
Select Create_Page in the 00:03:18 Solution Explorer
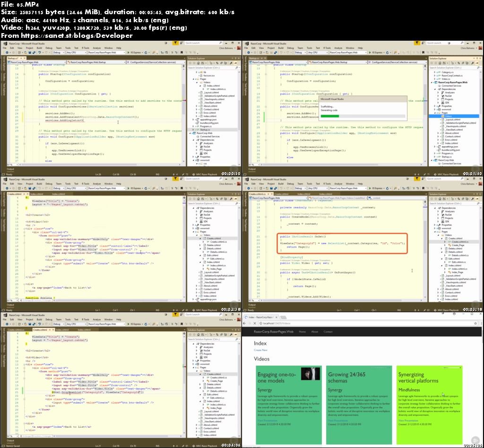pyautogui.click(x=458, y=246)
